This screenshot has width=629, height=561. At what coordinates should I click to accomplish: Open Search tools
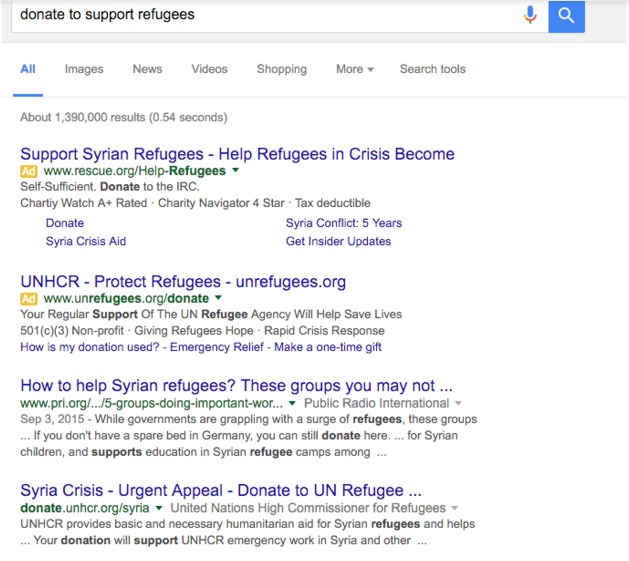(x=432, y=69)
